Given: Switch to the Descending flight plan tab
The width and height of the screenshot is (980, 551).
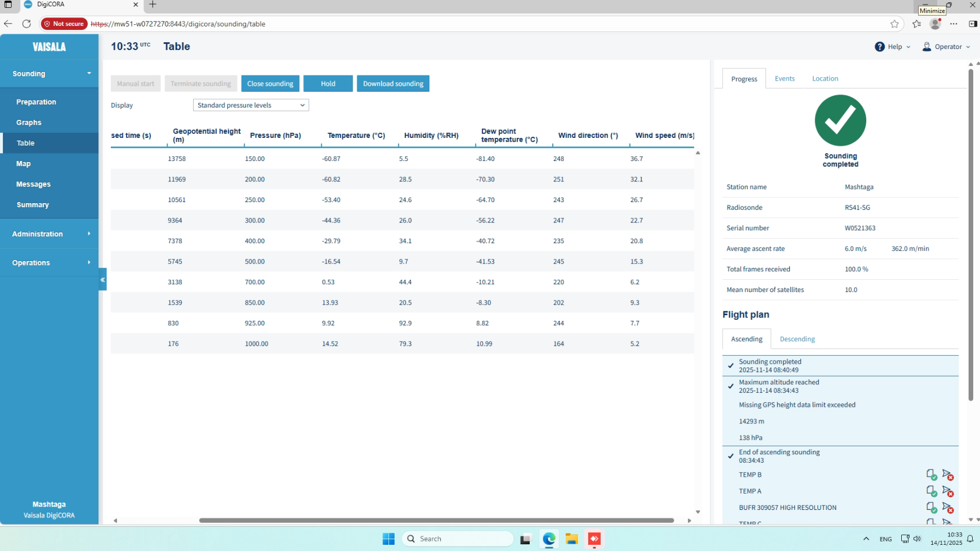Looking at the screenshot, I should tap(796, 339).
